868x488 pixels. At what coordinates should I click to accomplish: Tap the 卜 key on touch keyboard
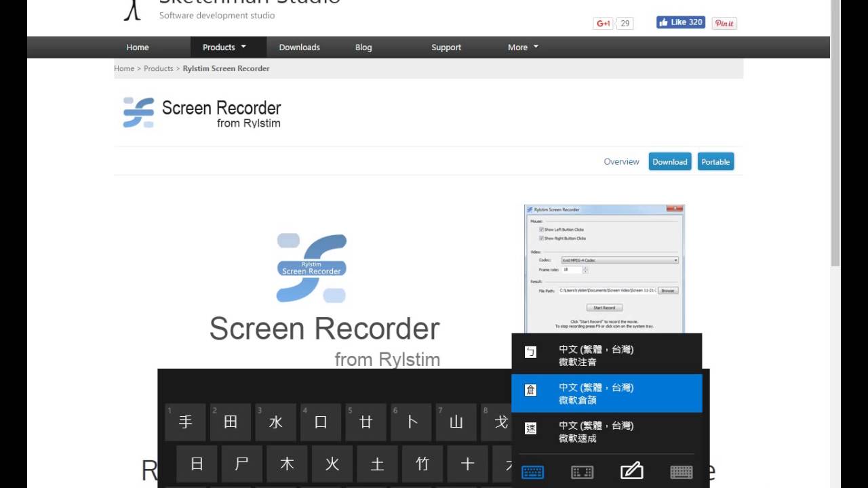[411, 422]
